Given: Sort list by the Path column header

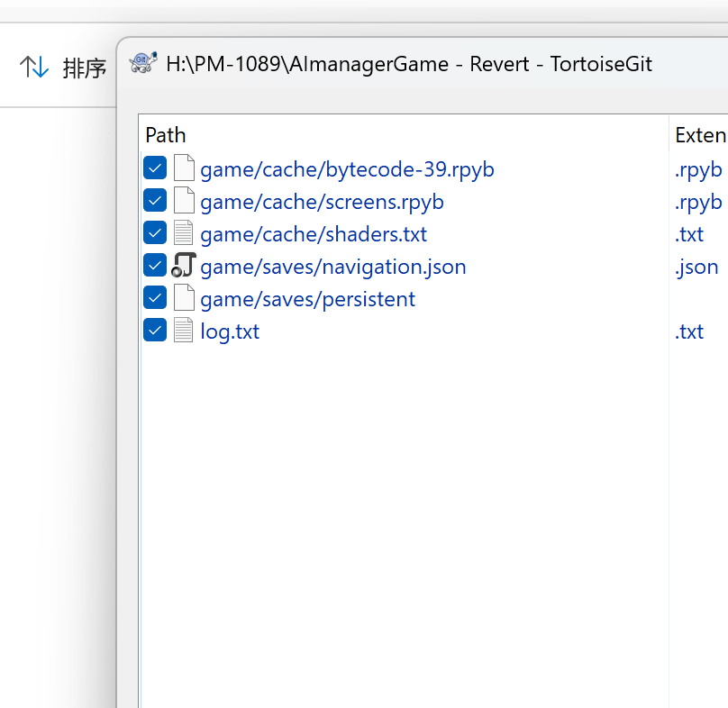Looking at the screenshot, I should coord(404,135).
